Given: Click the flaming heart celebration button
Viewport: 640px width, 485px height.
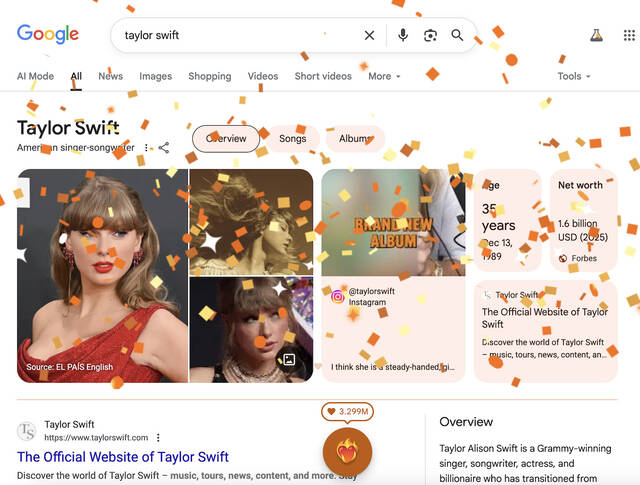Looking at the screenshot, I should pos(347,451).
